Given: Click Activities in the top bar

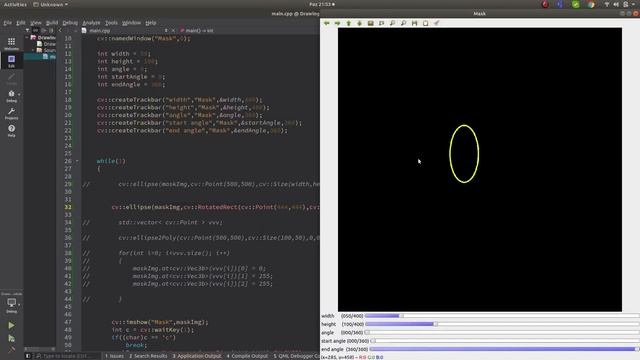Looking at the screenshot, I should pos(15,4).
